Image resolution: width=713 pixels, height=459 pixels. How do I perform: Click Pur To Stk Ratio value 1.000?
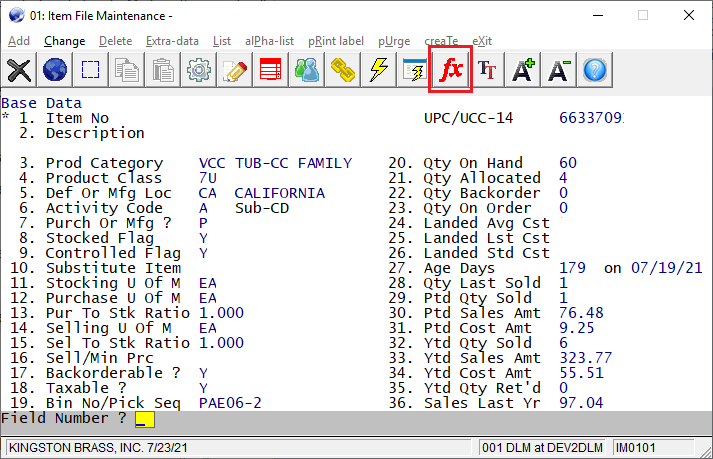coord(221,313)
